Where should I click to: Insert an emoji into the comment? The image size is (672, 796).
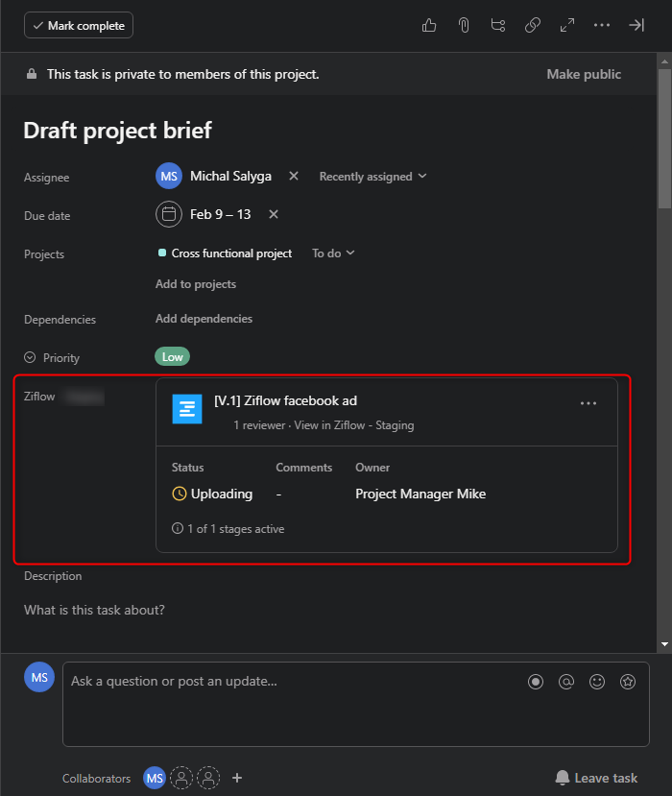click(x=597, y=682)
